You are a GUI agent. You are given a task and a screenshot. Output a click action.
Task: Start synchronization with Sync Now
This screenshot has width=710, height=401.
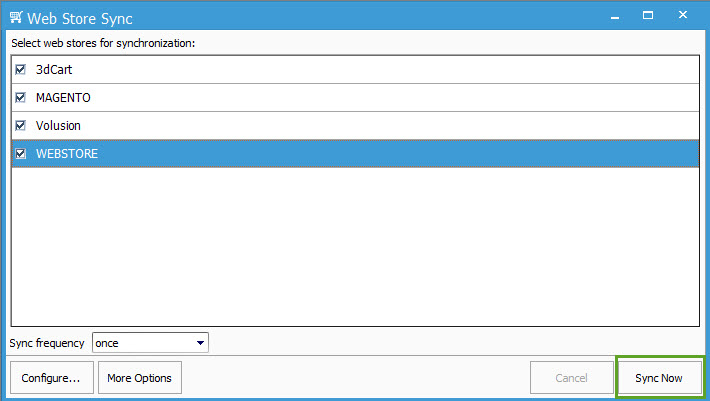click(659, 377)
